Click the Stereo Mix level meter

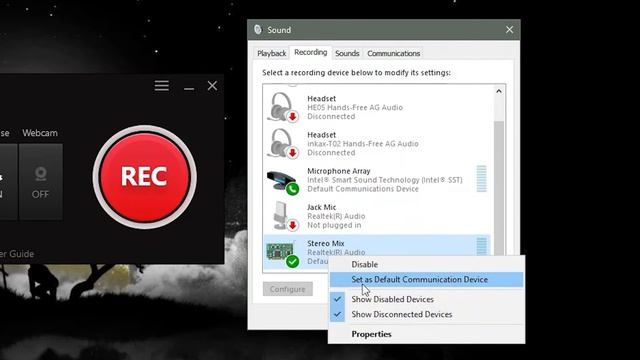point(482,246)
